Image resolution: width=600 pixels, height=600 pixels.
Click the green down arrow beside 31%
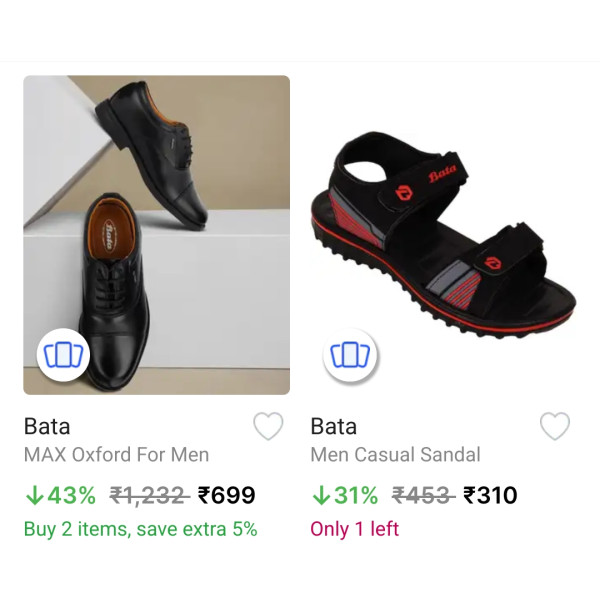click(x=321, y=495)
